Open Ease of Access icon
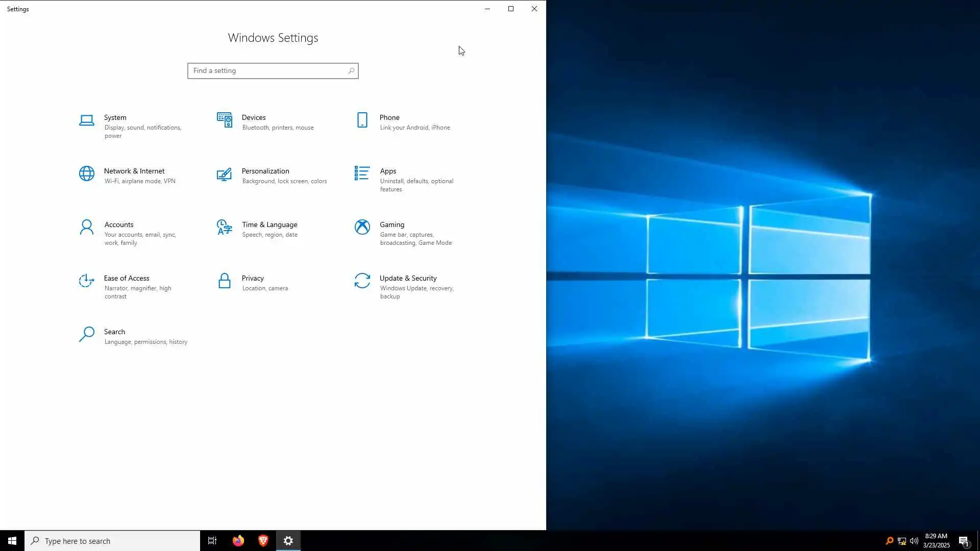 pos(87,281)
